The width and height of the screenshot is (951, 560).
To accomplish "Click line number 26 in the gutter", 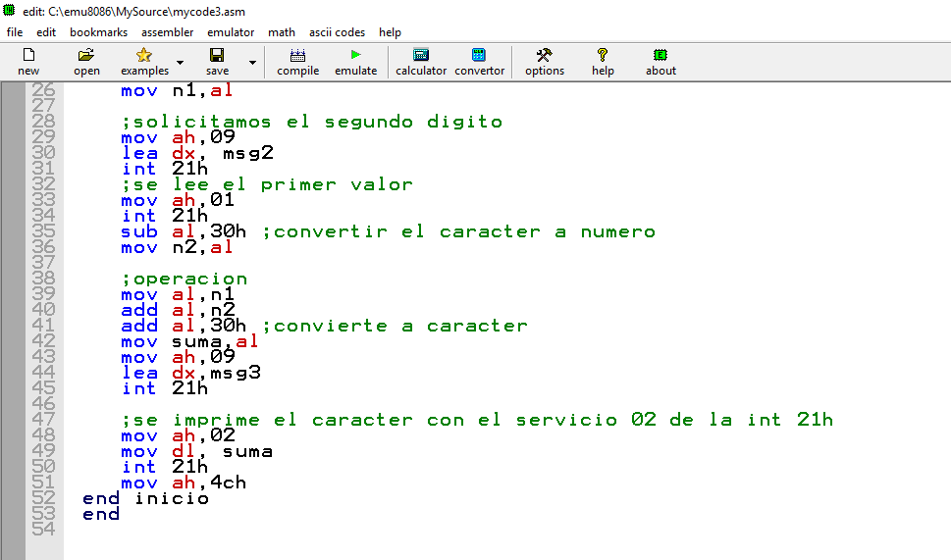I will click(x=43, y=90).
